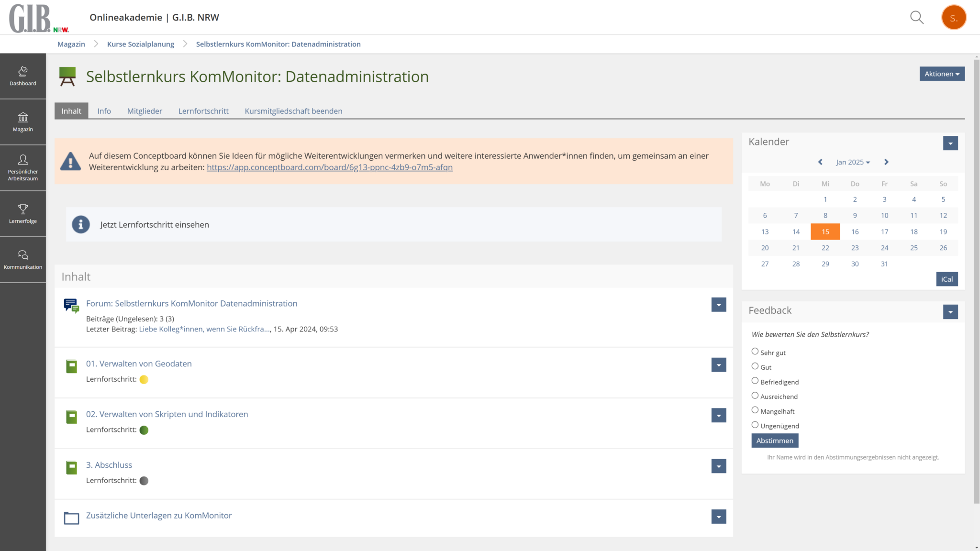The image size is (980, 551).
Task: Click green Lernfortschritt indicator for Skripten
Action: click(144, 430)
